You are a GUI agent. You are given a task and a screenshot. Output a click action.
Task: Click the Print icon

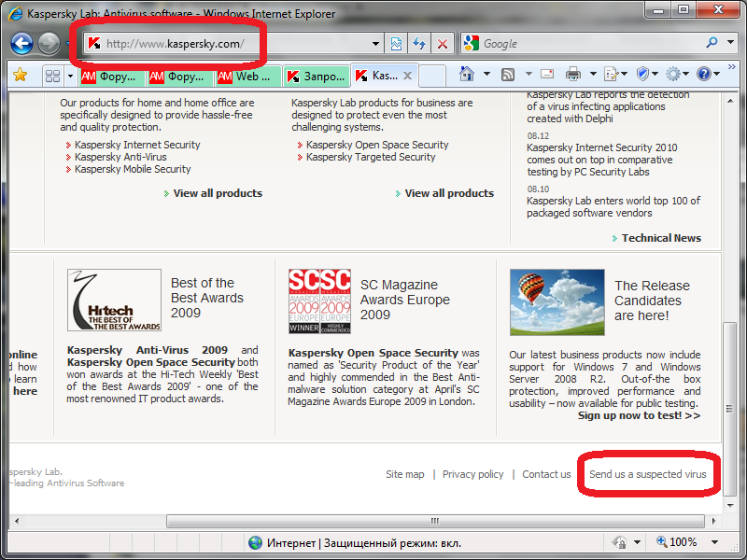coord(573,75)
